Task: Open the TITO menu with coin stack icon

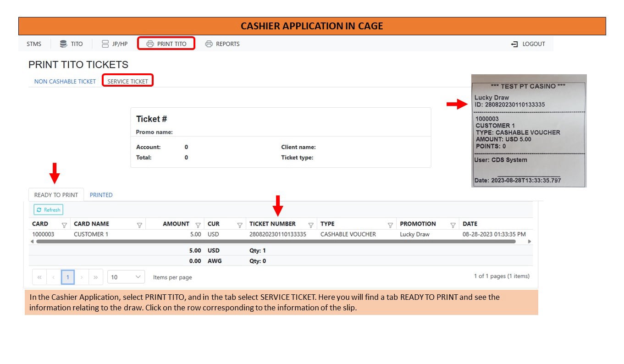Action: (71, 44)
